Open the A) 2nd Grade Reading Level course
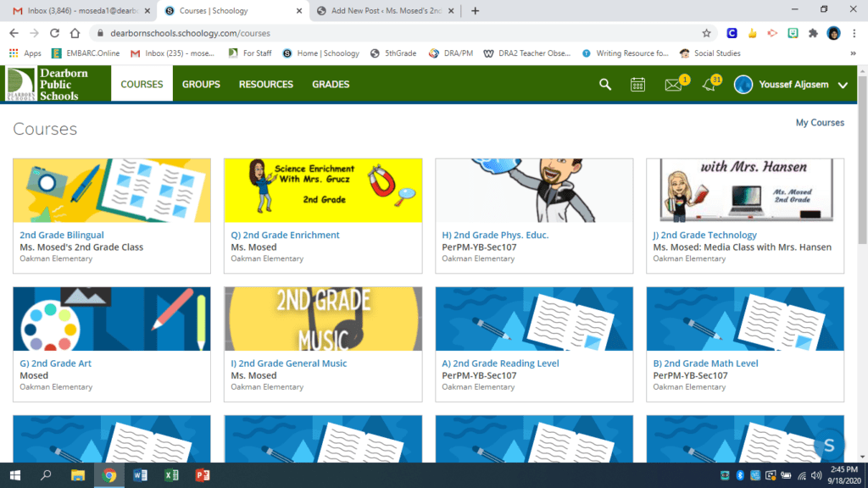 point(500,363)
